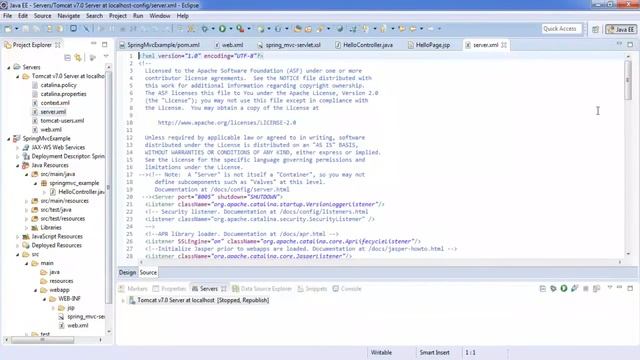Switch to the HelloPage.jsp tab
The image size is (640, 360).
click(429, 45)
